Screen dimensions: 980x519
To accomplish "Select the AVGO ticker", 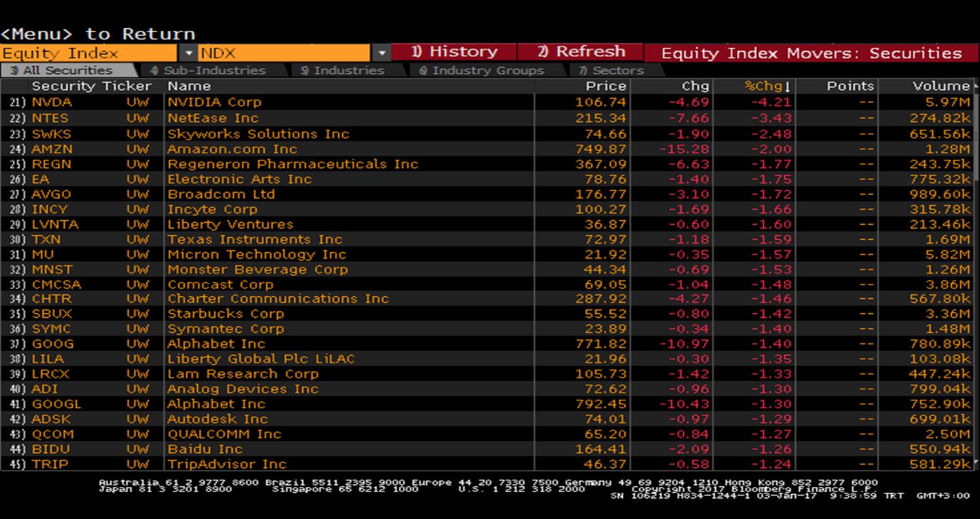I will [x=51, y=194].
